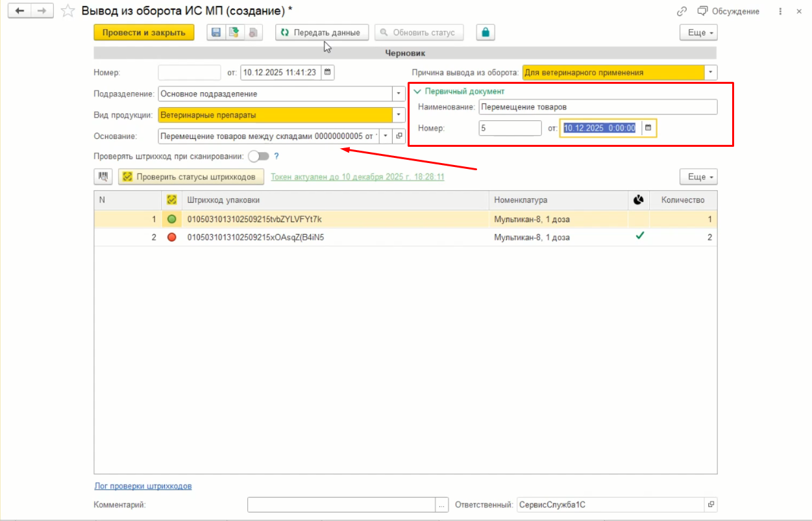
Task: Go back with the left arrow button
Action: point(20,11)
